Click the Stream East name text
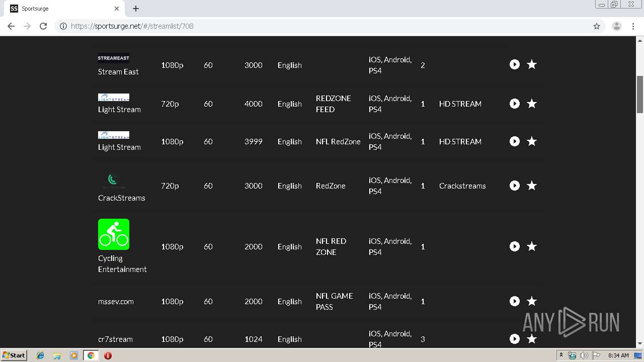The image size is (644, 362). (x=118, y=71)
